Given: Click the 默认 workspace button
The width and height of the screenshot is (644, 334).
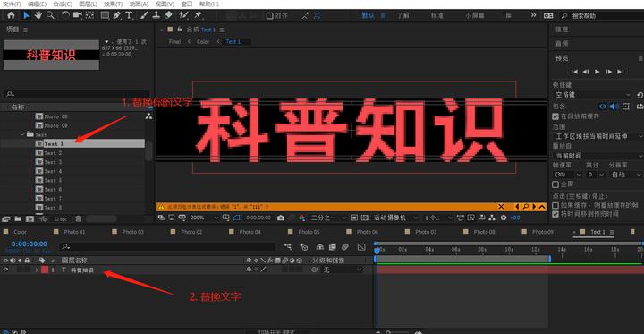Looking at the screenshot, I should pyautogui.click(x=368, y=15).
